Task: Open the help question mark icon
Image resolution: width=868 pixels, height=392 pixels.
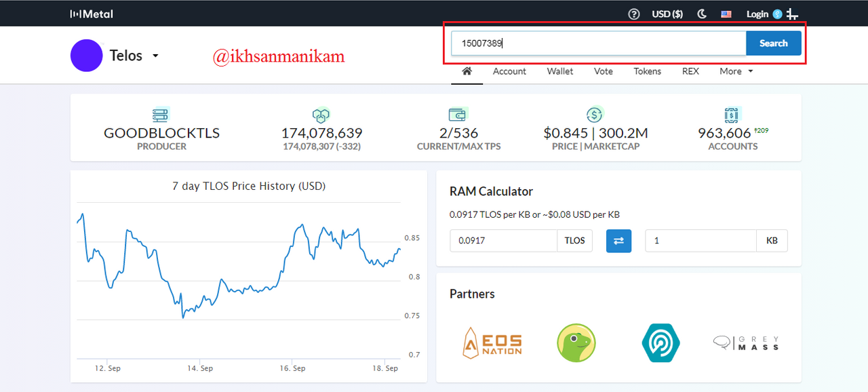Action: 634,14
